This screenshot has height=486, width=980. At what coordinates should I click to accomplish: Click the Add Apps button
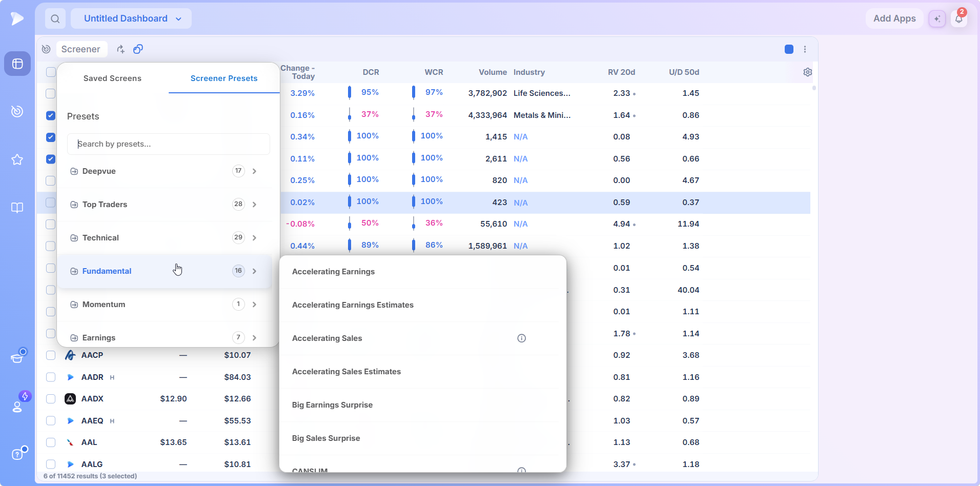894,19
